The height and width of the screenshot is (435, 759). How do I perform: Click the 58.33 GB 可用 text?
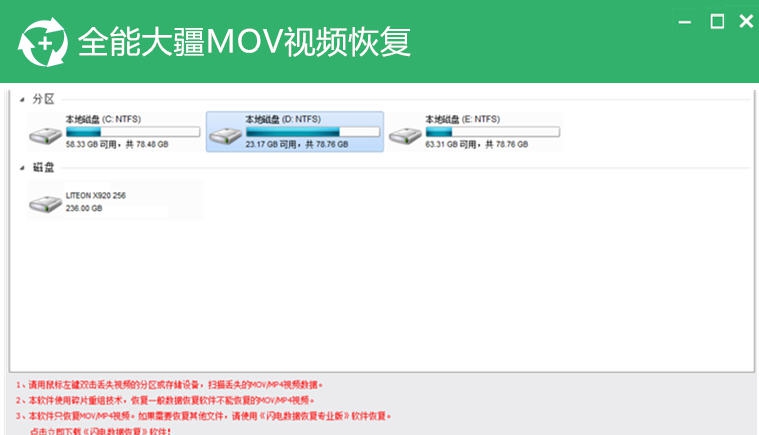click(x=91, y=144)
